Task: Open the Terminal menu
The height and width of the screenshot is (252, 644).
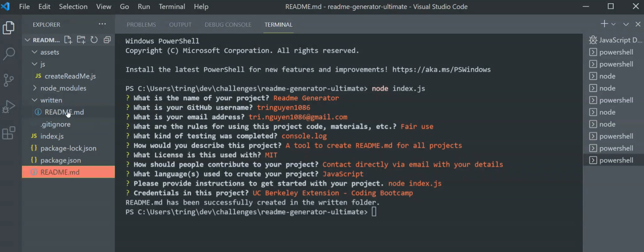Action: coord(172,7)
